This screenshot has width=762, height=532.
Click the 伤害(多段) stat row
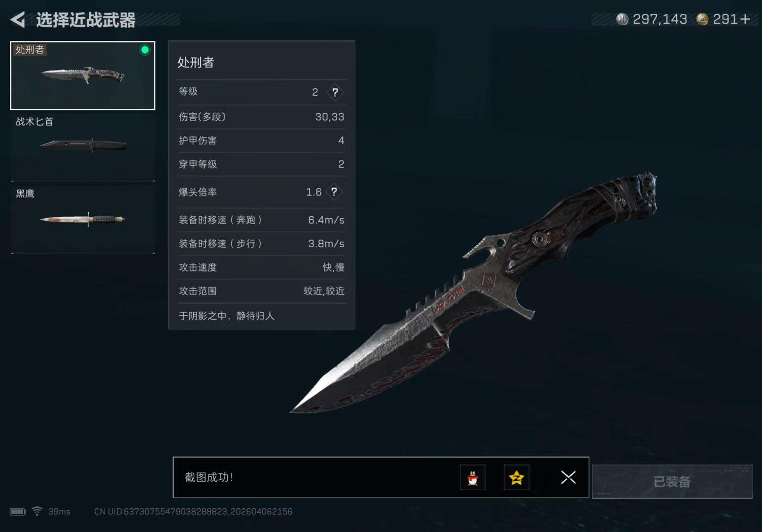(261, 117)
